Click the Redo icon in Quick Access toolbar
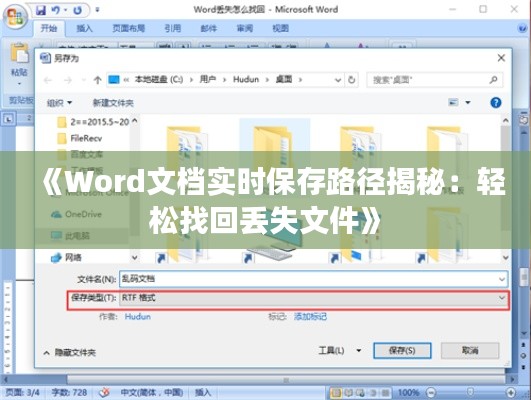531x400 pixels. 78,10
